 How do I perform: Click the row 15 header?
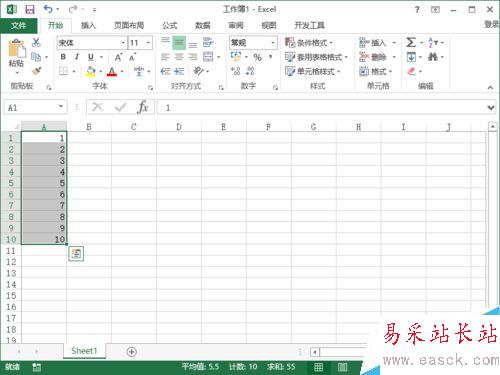point(11,296)
